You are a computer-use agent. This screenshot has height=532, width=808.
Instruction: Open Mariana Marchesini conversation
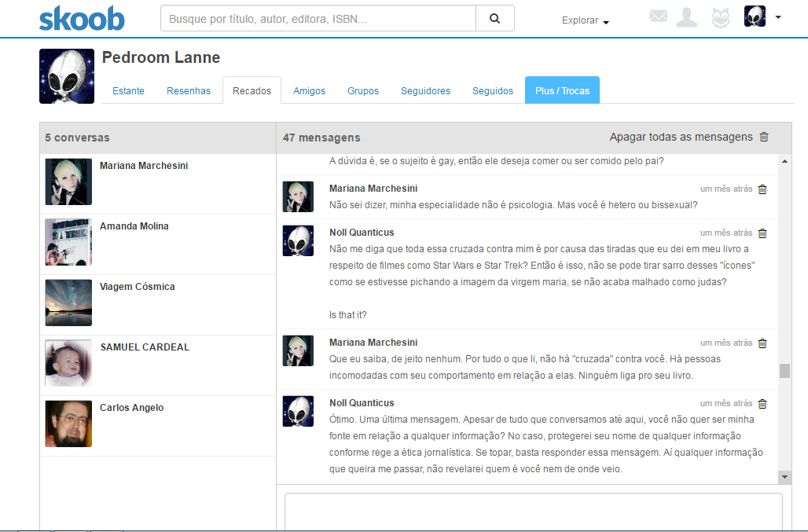click(158, 184)
